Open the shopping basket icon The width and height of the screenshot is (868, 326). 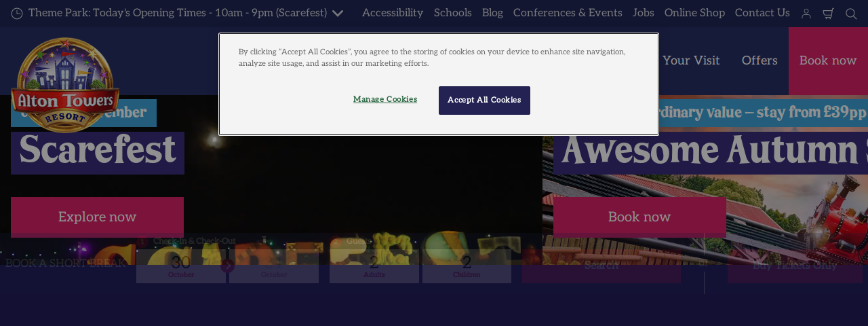click(x=828, y=14)
